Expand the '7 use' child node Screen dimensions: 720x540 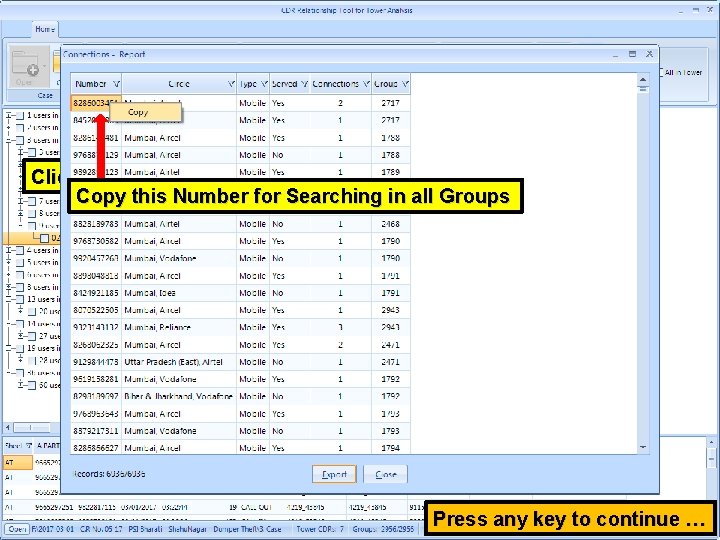click(20, 201)
